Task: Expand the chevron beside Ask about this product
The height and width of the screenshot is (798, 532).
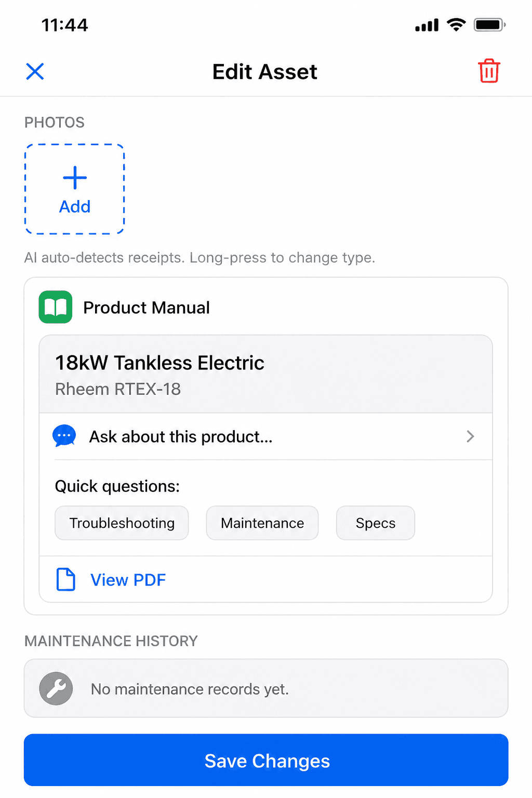Action: click(x=470, y=436)
